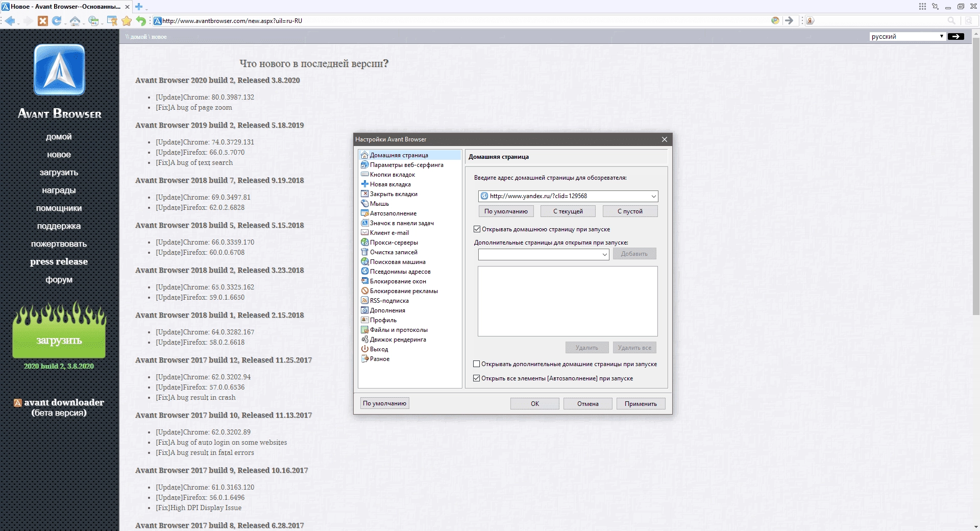Close the Новое - Avant Browser tab

(x=128, y=7)
